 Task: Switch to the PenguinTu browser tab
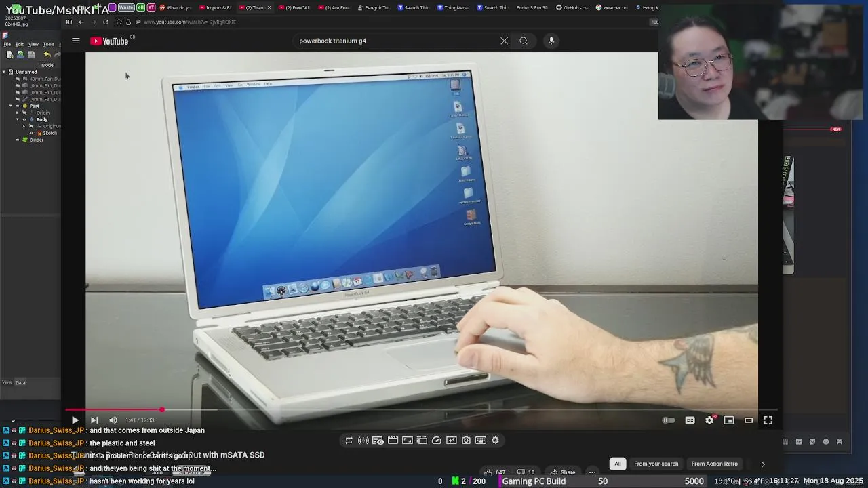tap(374, 7)
